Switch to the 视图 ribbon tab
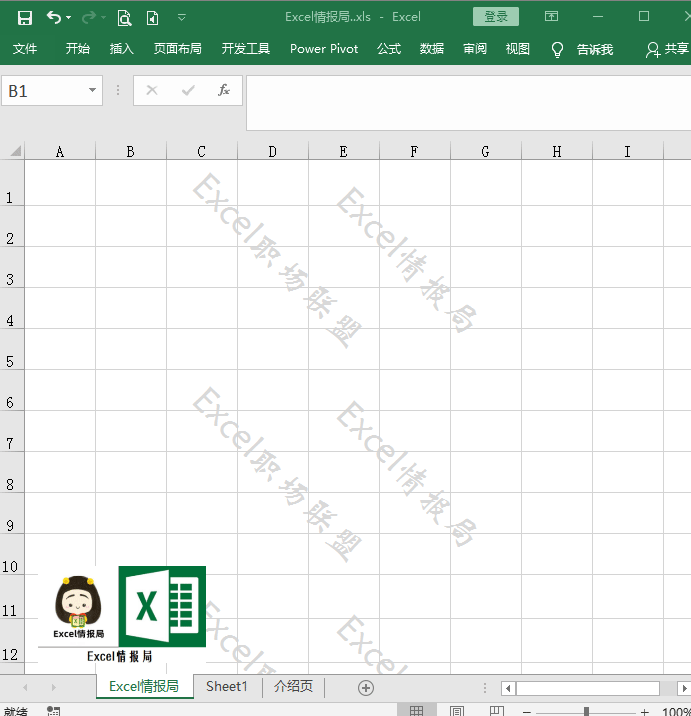 click(x=517, y=48)
